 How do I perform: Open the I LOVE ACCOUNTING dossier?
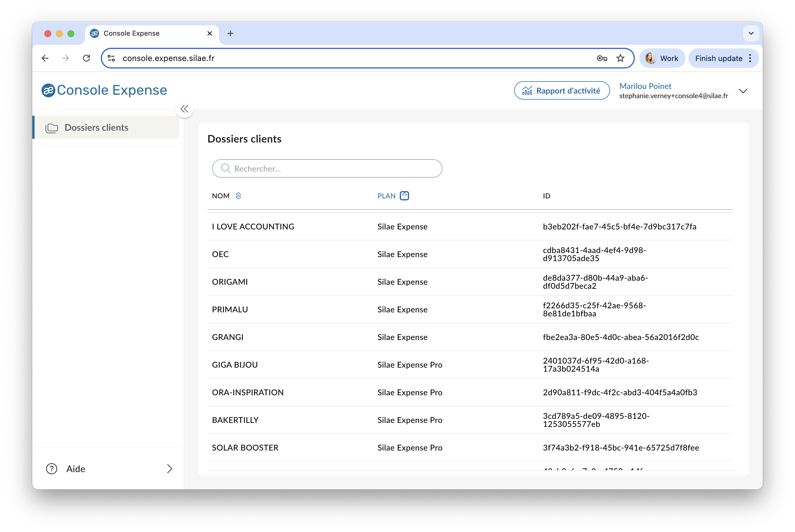click(x=470, y=227)
